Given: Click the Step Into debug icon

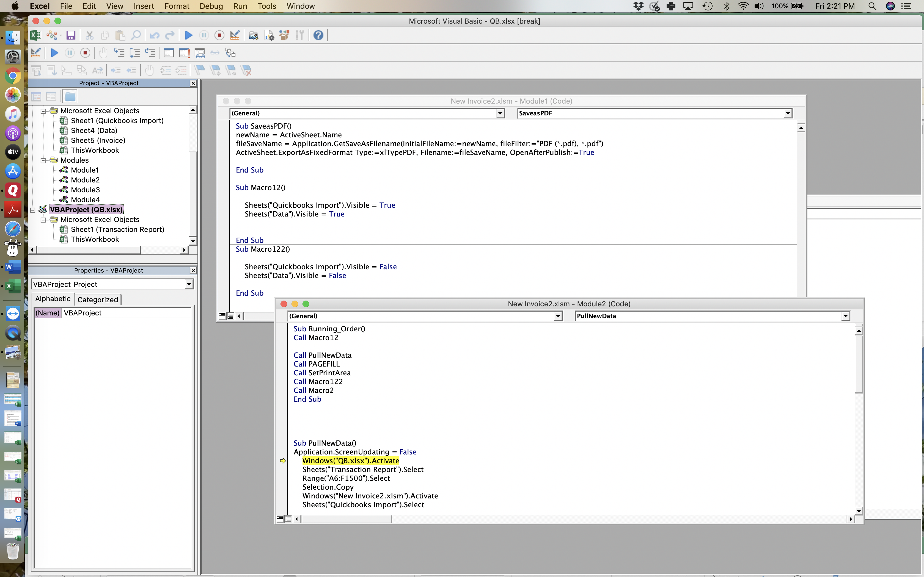Looking at the screenshot, I should [x=119, y=53].
